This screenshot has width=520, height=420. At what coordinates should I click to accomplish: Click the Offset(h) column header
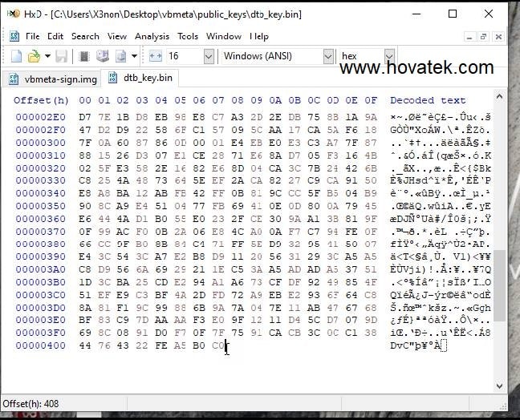point(41,100)
